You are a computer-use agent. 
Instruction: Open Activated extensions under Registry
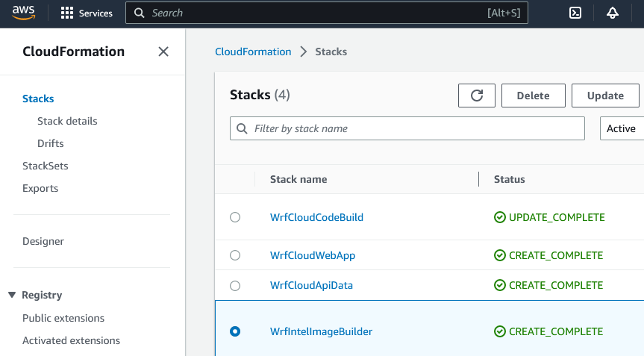coord(71,340)
